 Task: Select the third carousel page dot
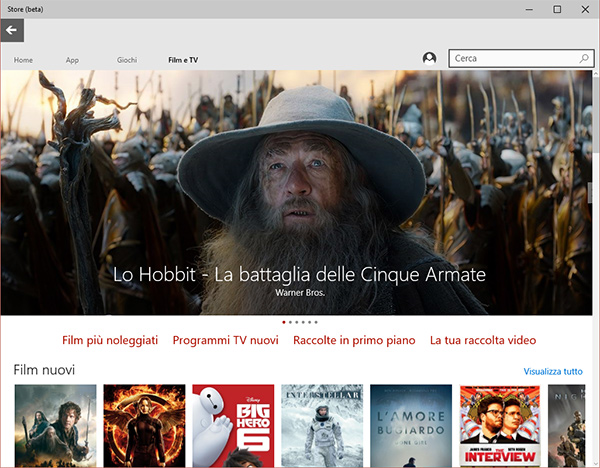297,322
